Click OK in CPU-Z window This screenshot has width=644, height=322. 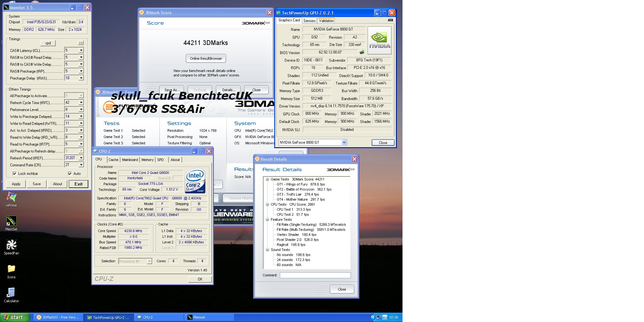[200, 279]
